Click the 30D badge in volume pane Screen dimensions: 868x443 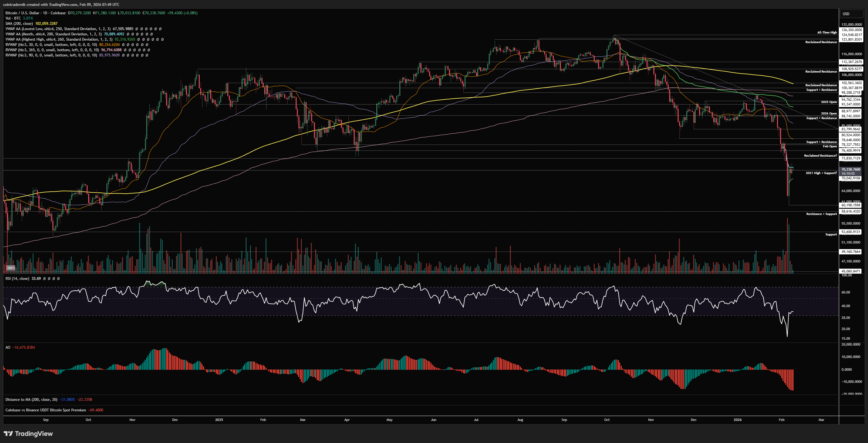11,268
